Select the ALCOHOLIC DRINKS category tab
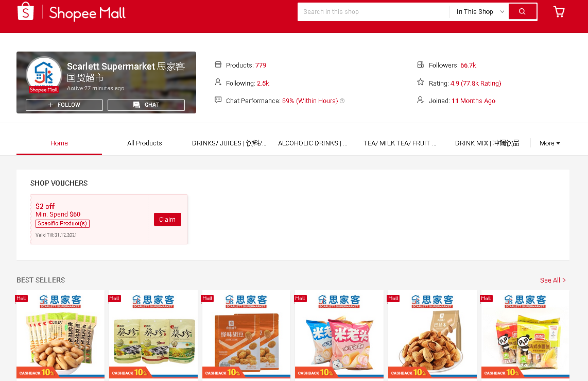This screenshot has height=381, width=588. 312,143
